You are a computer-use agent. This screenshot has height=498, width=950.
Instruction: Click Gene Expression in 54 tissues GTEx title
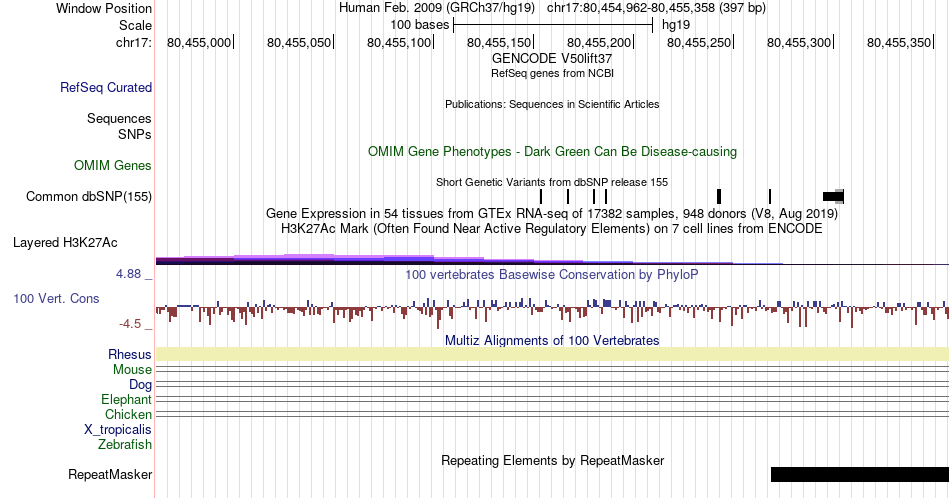(552, 213)
